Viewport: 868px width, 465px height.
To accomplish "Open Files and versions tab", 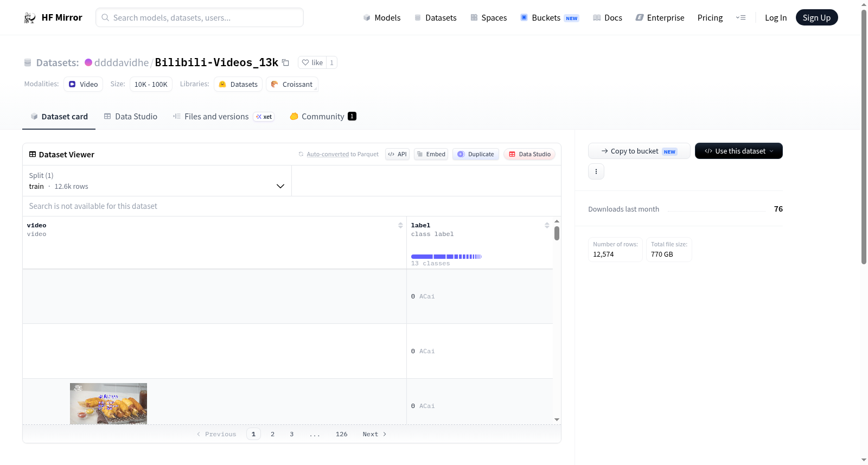I will (x=224, y=117).
